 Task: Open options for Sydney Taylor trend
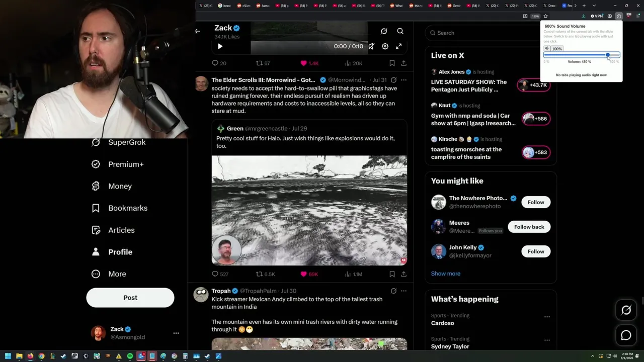(x=547, y=340)
